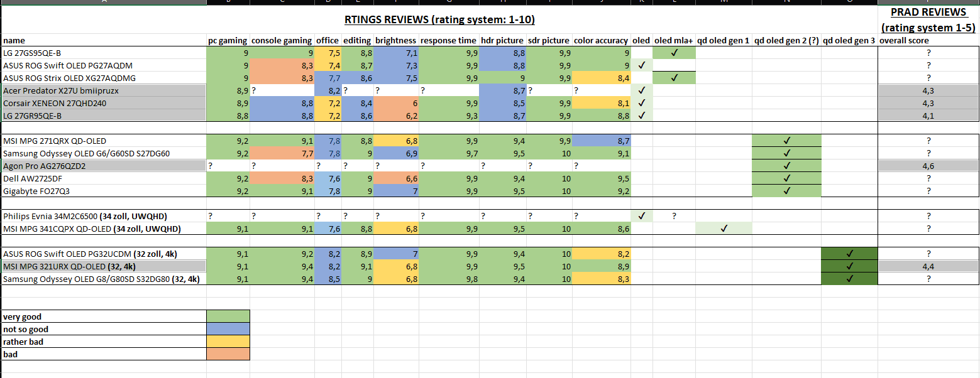Click the 'editing' header cell

(357, 40)
